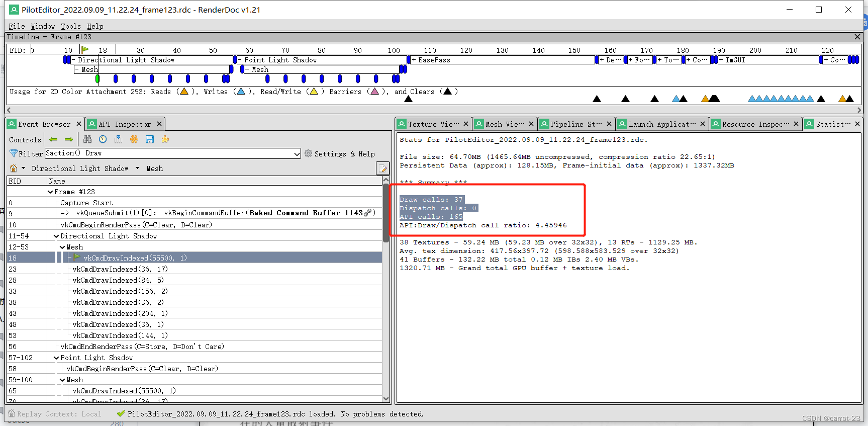Click the orange asterisk bookmark icon
The image size is (868, 426).
(x=134, y=139)
